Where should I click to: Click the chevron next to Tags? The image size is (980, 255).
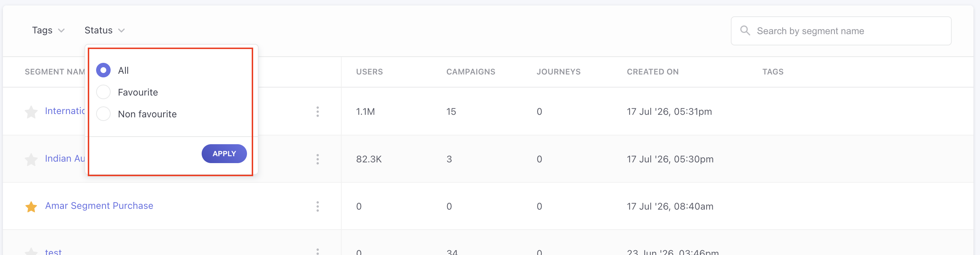[x=61, y=31]
